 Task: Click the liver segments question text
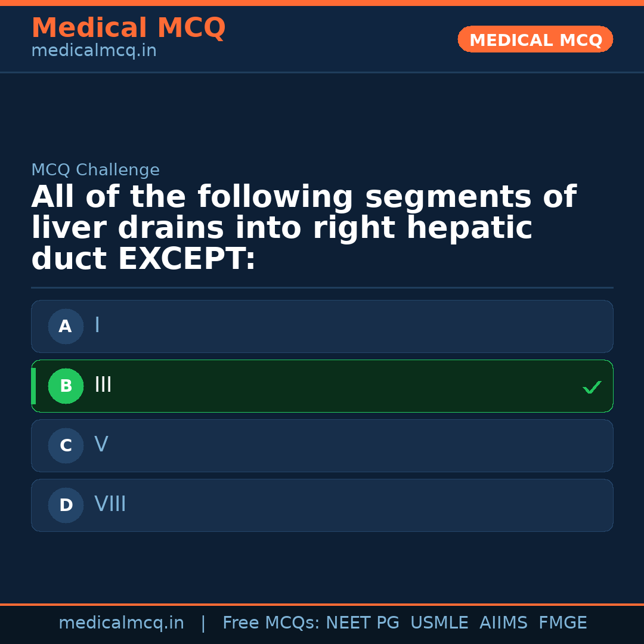click(x=304, y=228)
